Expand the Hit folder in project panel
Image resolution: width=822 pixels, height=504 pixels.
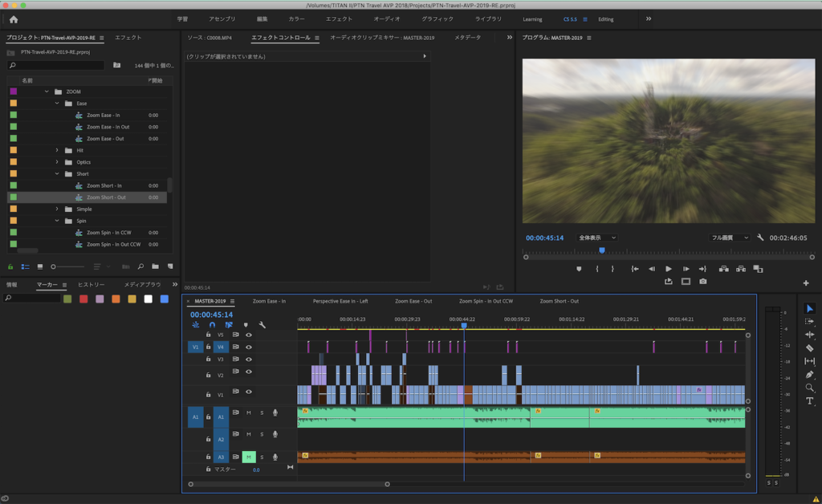coord(57,150)
